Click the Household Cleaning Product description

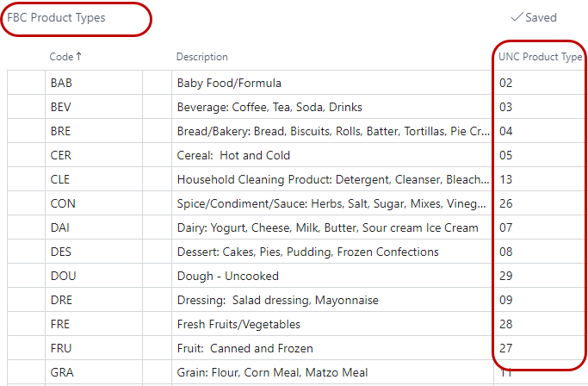pyautogui.click(x=333, y=180)
